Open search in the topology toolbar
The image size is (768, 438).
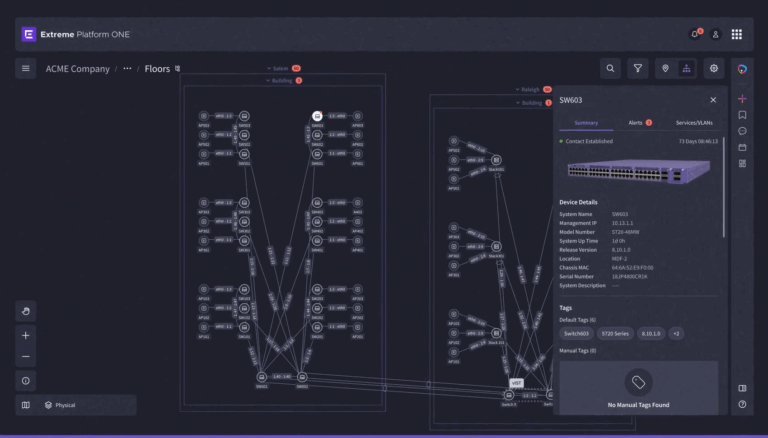(610, 69)
